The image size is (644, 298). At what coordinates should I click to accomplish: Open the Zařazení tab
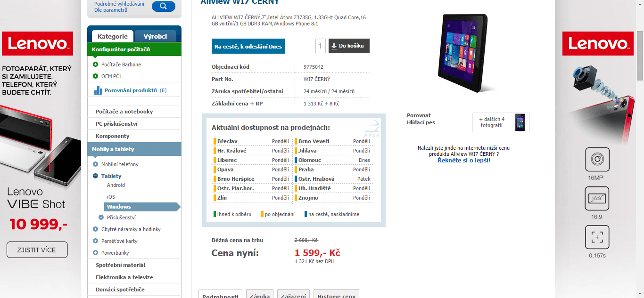(293, 295)
